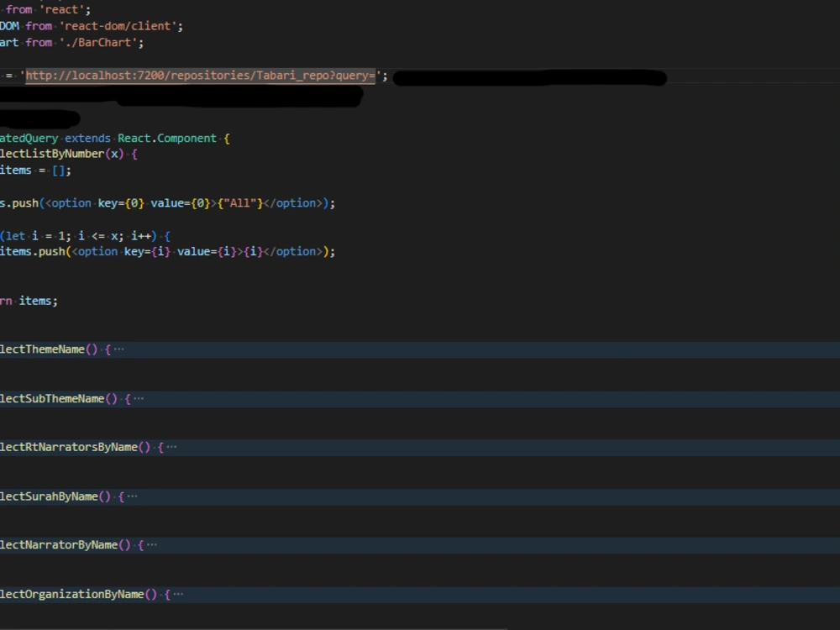Expand the collapsed selectSurahByName function
This screenshot has height=630, width=840.
(x=132, y=496)
